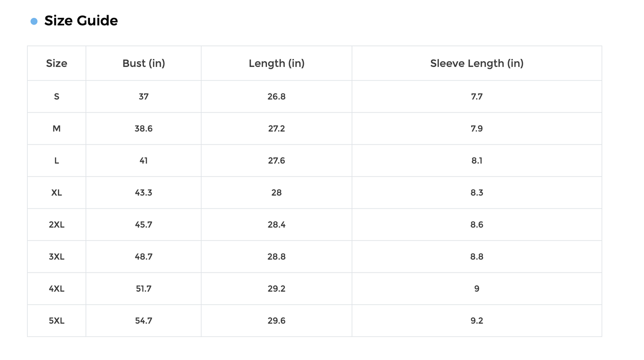This screenshot has height=360, width=644.
Task: Select the M size row label
Action: (57, 128)
